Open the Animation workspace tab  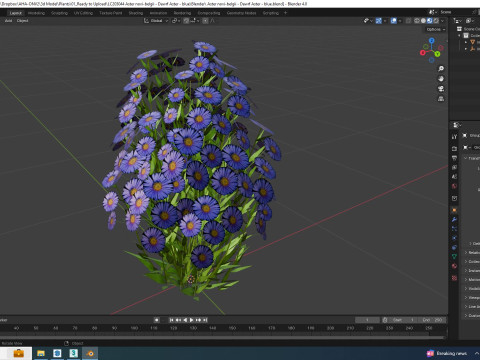click(158, 13)
